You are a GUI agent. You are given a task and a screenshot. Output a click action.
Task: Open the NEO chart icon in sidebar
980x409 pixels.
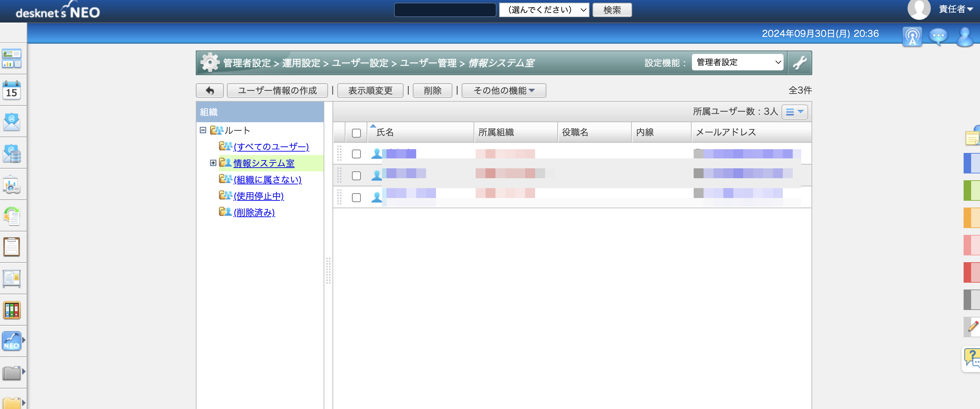tap(12, 341)
